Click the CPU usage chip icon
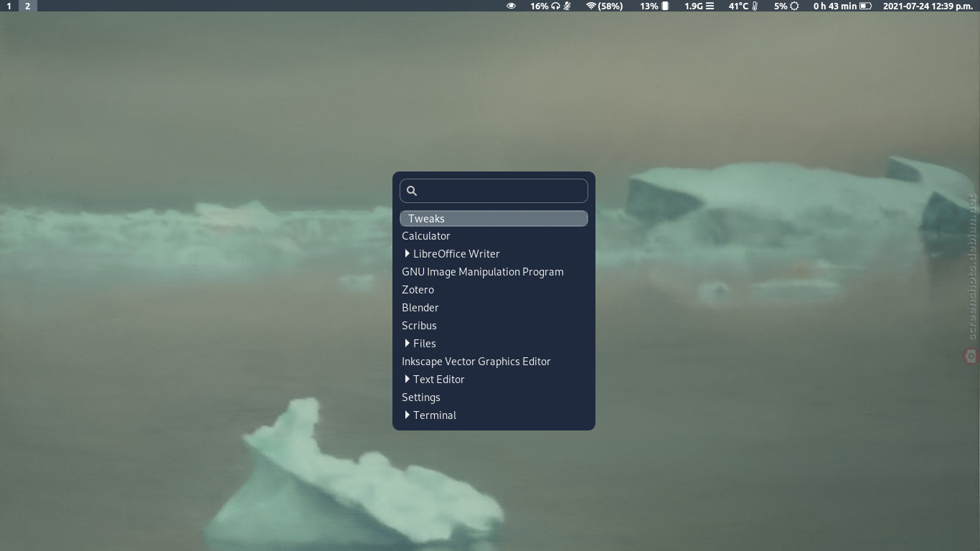This screenshot has height=551, width=980. click(665, 6)
